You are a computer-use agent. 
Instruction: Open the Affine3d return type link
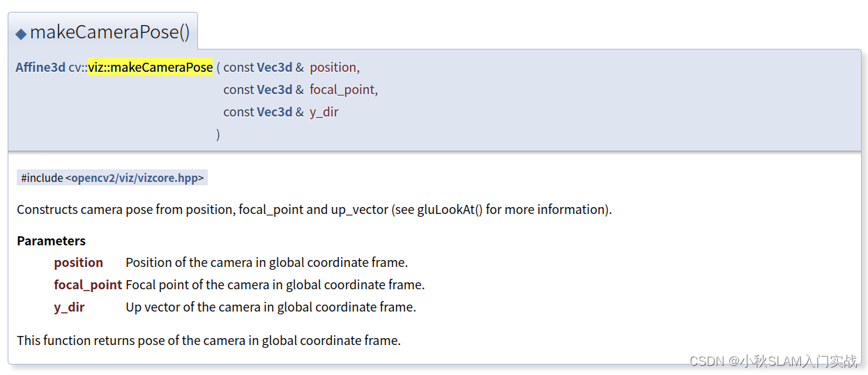pyautogui.click(x=40, y=68)
